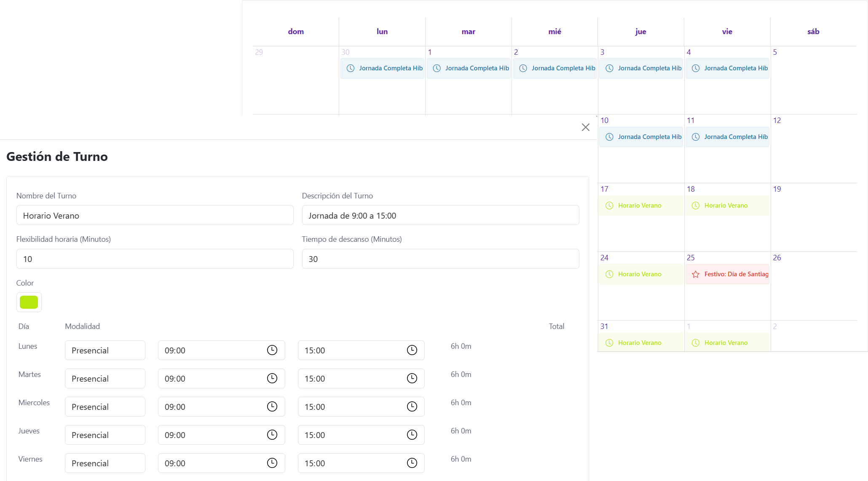Viewport: 868px width, 481px height.
Task: Select the 'sáb' calendar column header
Action: (813, 32)
